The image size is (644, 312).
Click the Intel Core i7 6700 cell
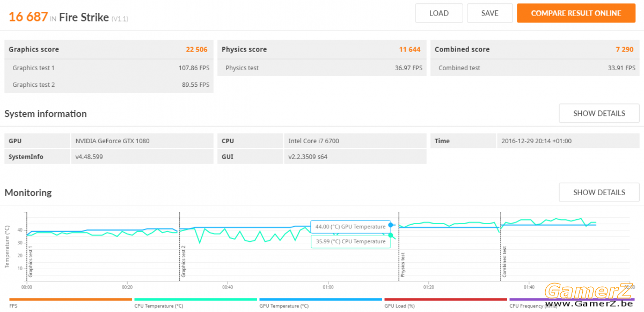click(355, 141)
